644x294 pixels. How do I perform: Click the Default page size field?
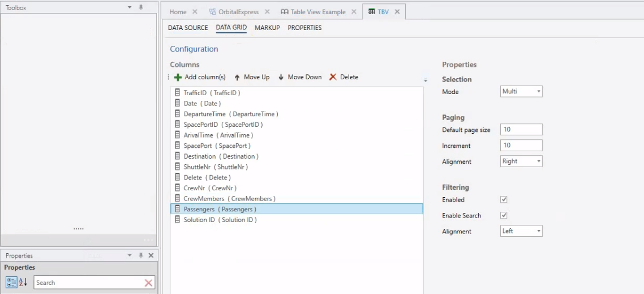(521, 130)
